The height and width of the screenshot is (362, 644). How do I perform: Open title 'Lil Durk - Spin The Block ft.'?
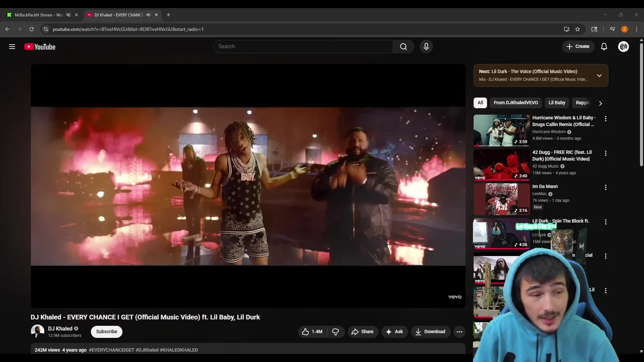point(560,221)
